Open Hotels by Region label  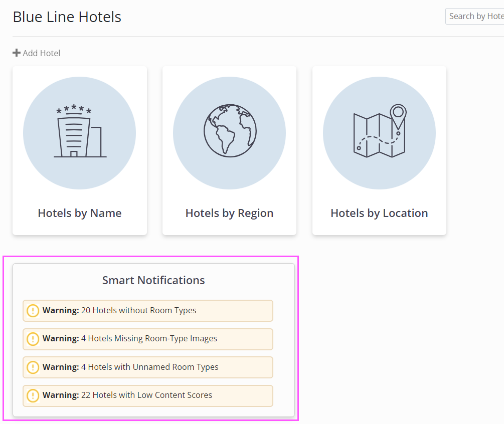click(x=230, y=213)
